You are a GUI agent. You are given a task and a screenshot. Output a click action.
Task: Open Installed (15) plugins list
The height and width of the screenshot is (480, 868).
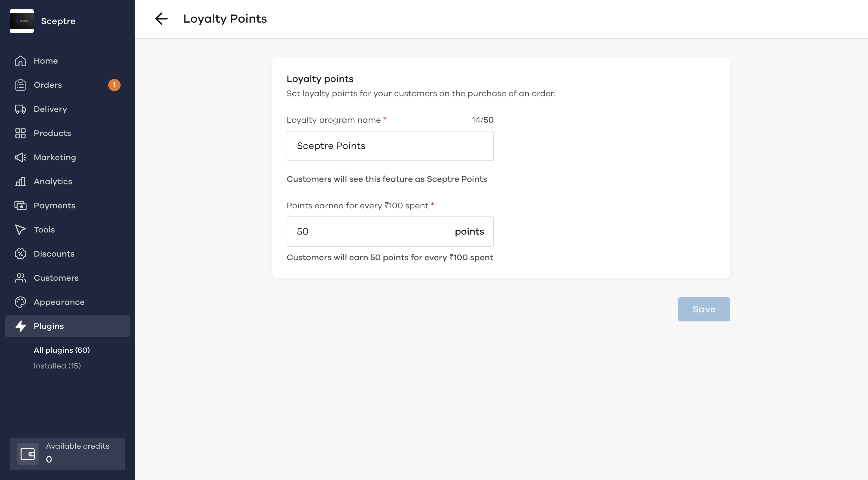pyautogui.click(x=57, y=366)
